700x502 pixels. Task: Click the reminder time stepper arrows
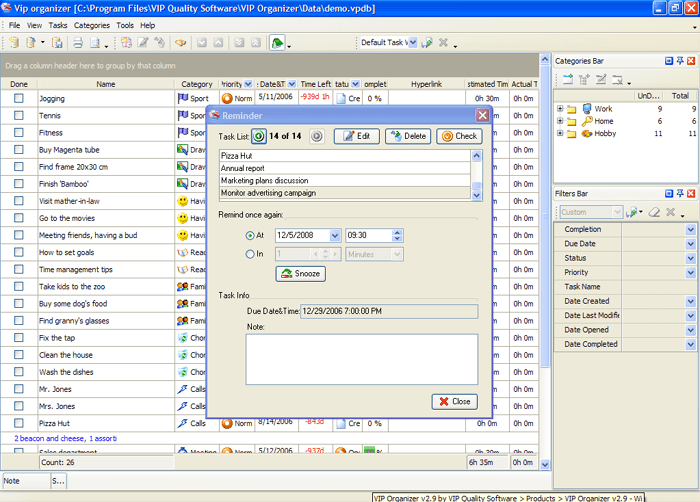pyautogui.click(x=397, y=235)
